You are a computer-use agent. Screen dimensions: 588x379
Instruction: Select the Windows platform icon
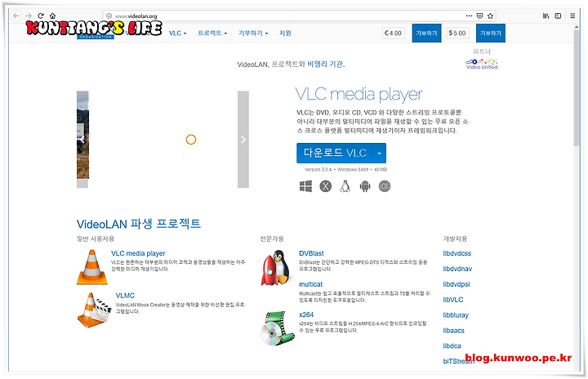coord(305,186)
